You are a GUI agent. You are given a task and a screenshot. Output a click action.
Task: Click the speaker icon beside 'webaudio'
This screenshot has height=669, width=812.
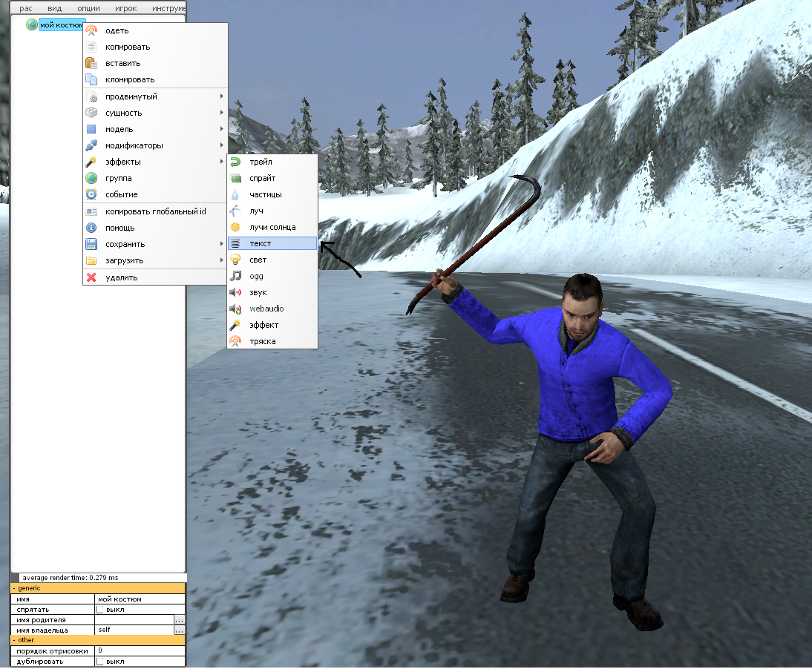point(235,309)
